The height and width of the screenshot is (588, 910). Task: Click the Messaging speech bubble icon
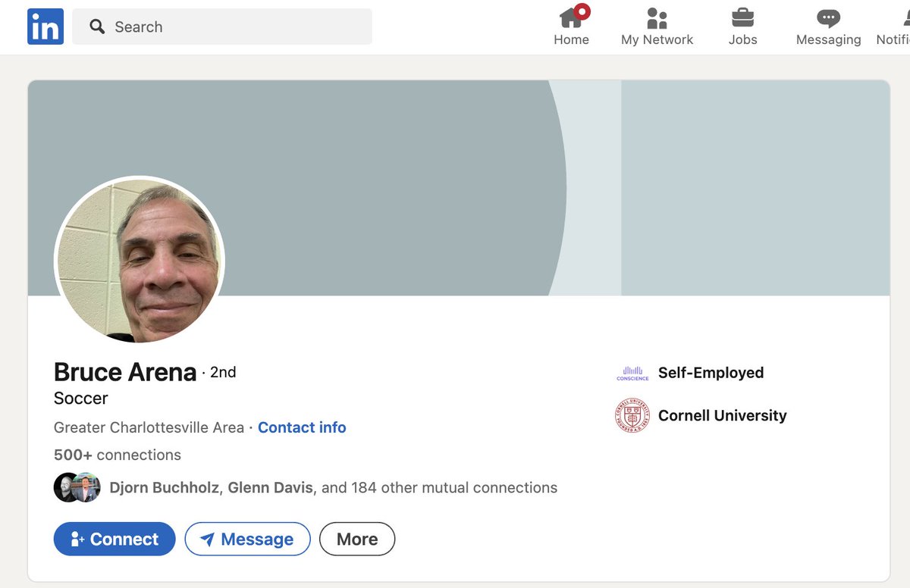point(828,18)
